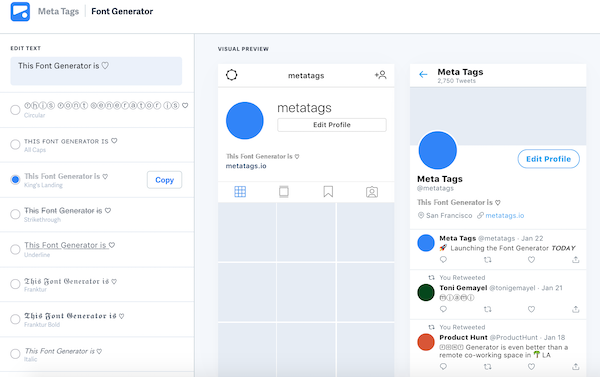Click the Meta Tags tweet blue avatar
The width and height of the screenshot is (600, 377).
pos(426,243)
